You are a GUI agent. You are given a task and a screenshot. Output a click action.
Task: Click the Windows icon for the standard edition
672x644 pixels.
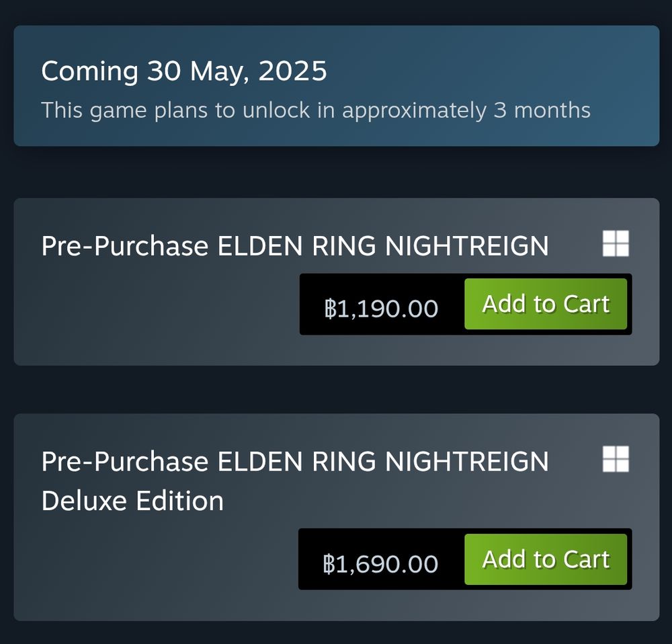click(616, 243)
